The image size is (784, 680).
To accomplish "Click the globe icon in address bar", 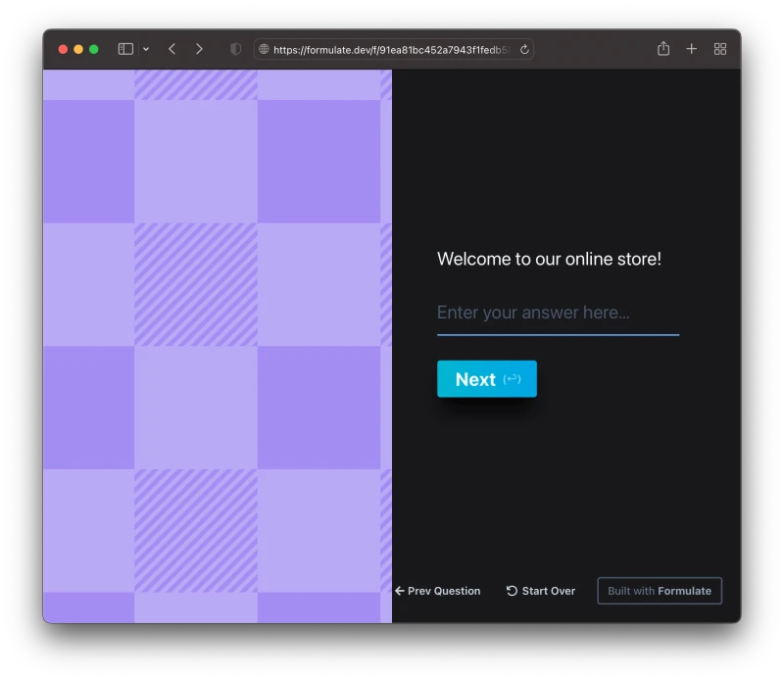I will (264, 49).
